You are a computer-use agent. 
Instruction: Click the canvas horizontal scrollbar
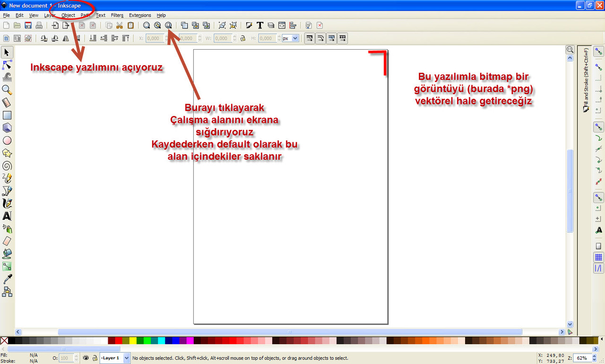[x=290, y=332]
